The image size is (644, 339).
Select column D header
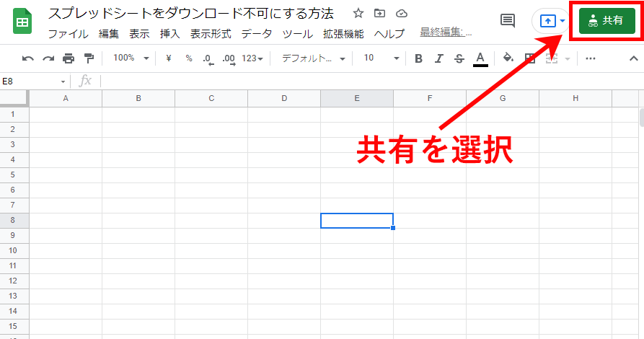point(284,99)
